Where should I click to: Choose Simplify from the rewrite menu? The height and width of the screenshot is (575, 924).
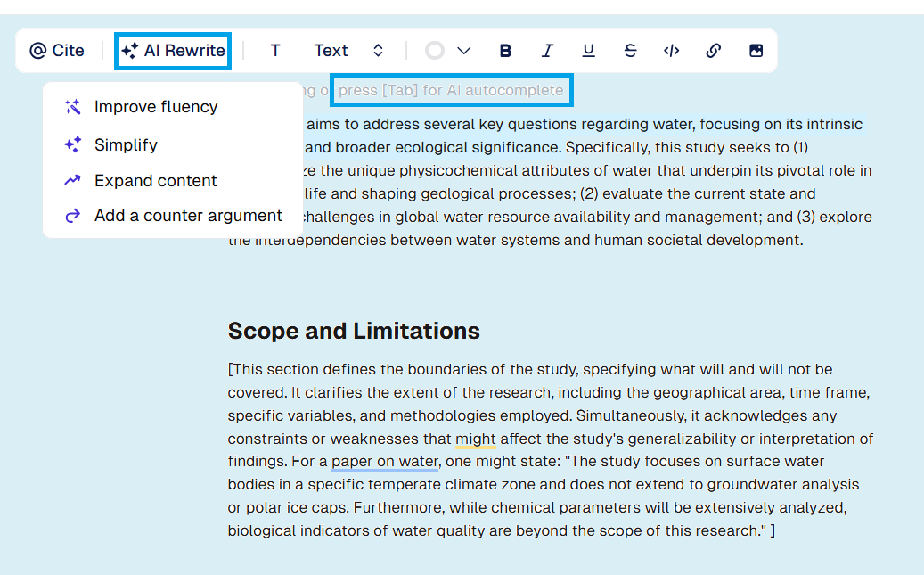click(126, 144)
